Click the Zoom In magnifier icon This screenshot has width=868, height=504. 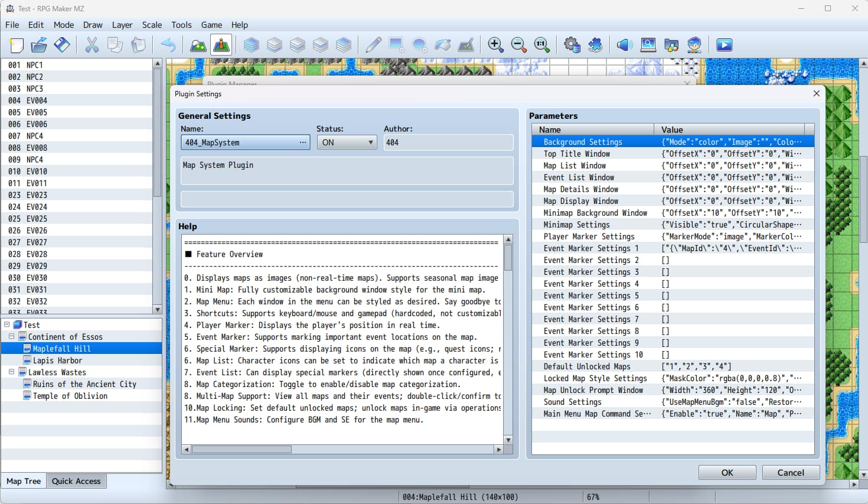[495, 45]
